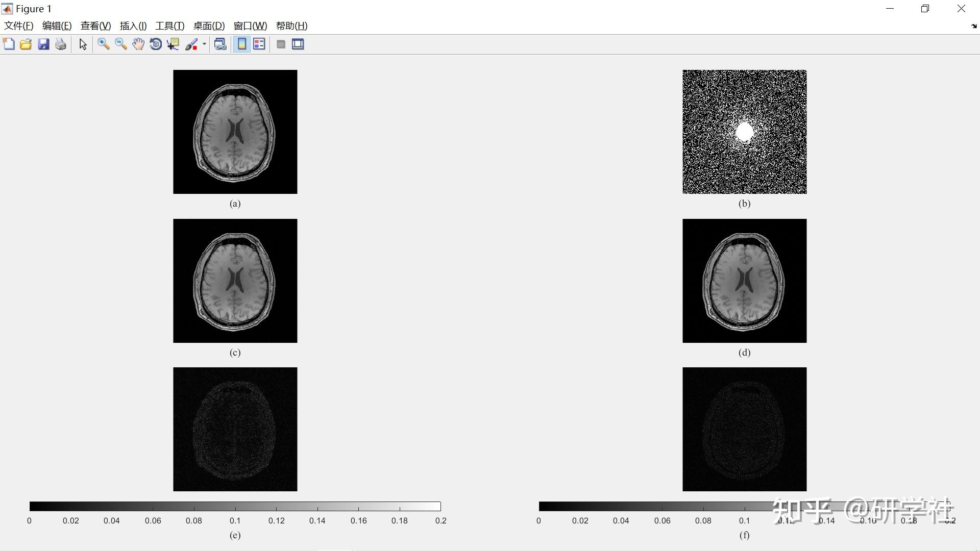The width and height of the screenshot is (980, 551).
Task: Select the Zoom Out tool
Action: pyautogui.click(x=121, y=44)
